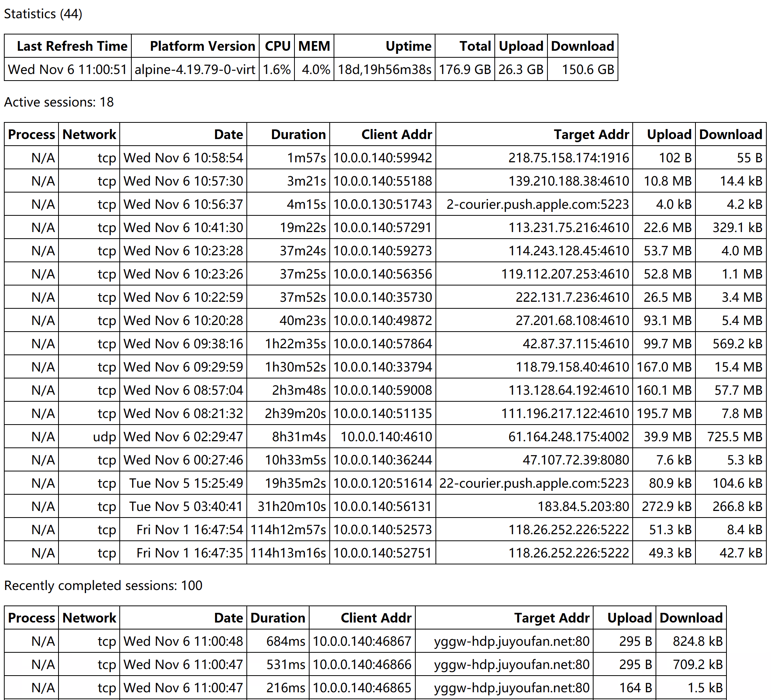
Task: Click client address 10.0.0.140:59942
Action: pyautogui.click(x=382, y=158)
